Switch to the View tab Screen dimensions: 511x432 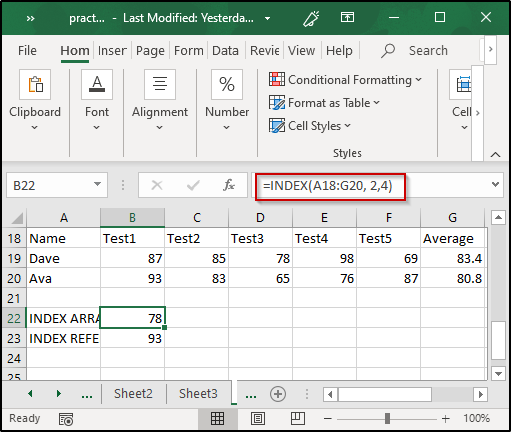coord(301,51)
